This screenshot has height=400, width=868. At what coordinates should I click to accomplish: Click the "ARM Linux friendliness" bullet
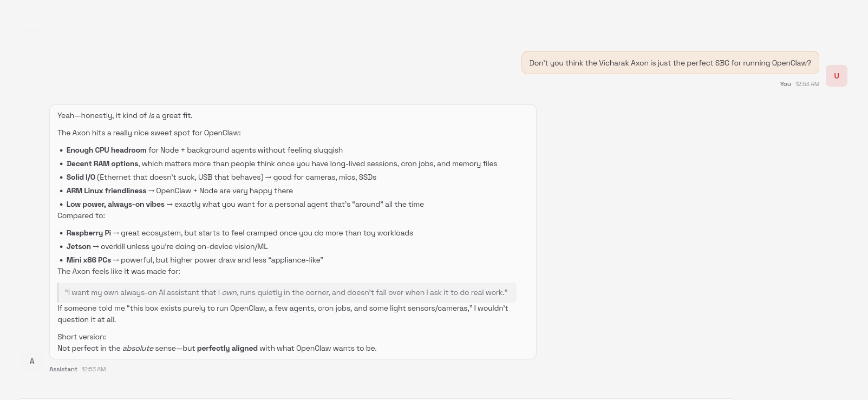107,191
